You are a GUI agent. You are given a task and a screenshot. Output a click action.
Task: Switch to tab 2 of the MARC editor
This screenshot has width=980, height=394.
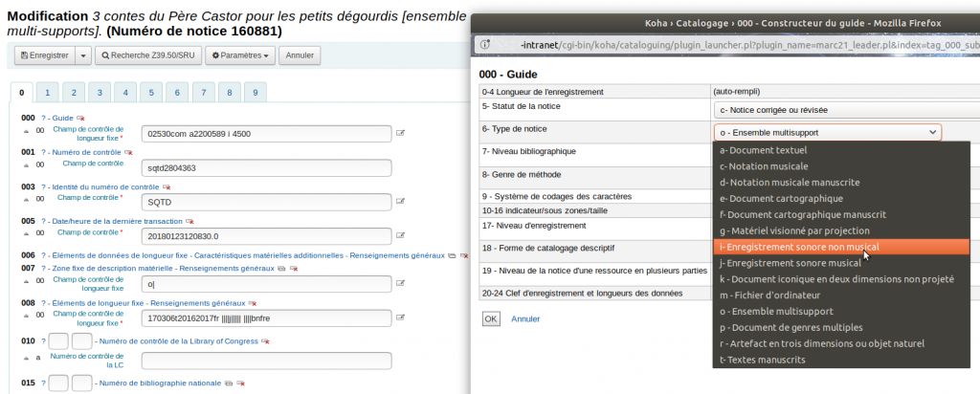74,93
